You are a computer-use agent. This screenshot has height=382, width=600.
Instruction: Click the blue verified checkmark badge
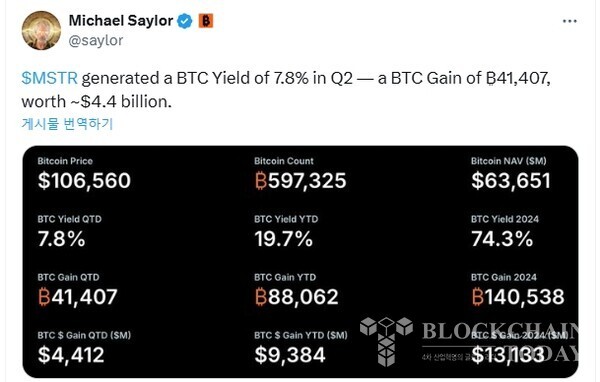coord(185,21)
